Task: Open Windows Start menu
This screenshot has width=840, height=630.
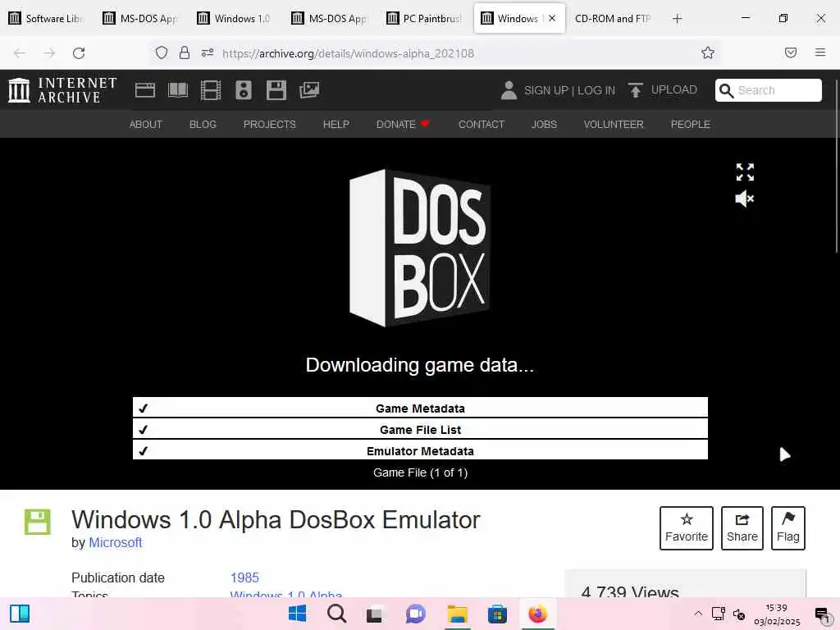Action: tap(297, 614)
